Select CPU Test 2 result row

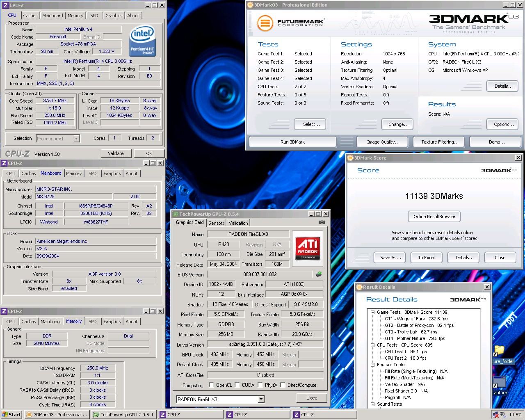406,358
